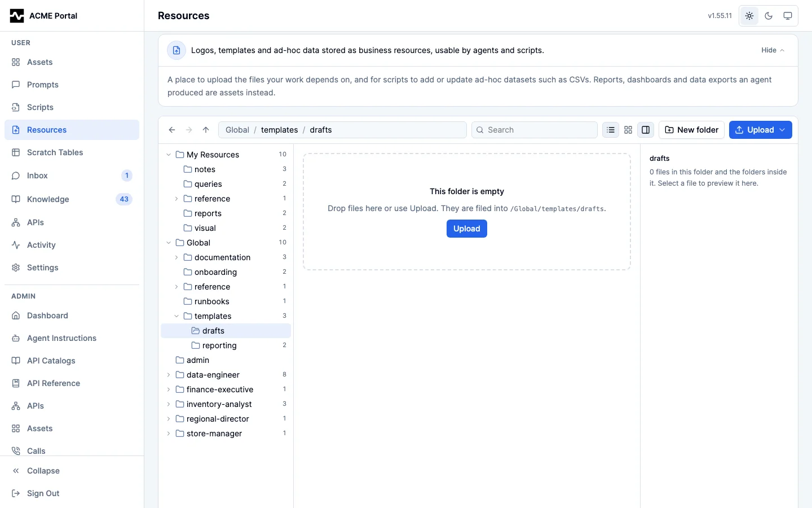The image size is (812, 508).
Task: Hide the resources description banner
Action: point(773,50)
